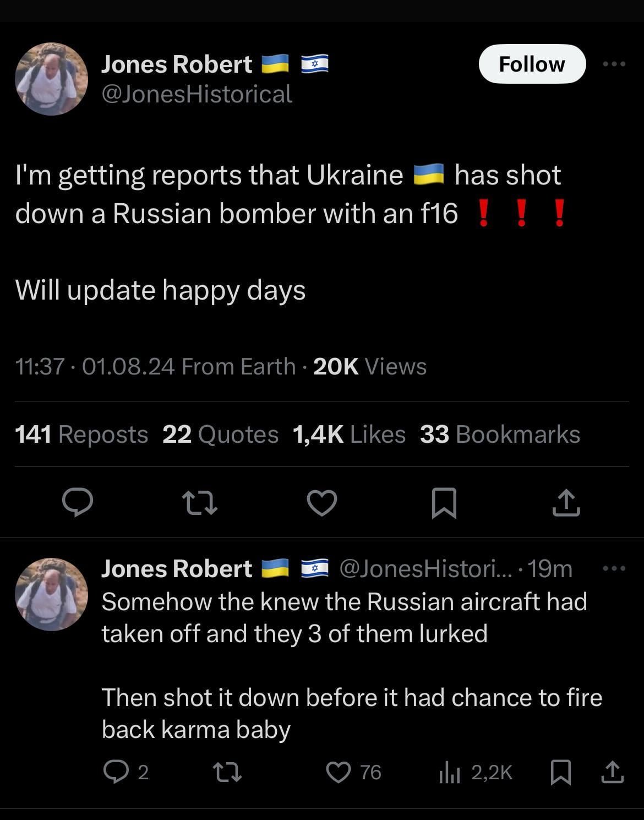Bookmark the follow-up reply tweet

[561, 772]
